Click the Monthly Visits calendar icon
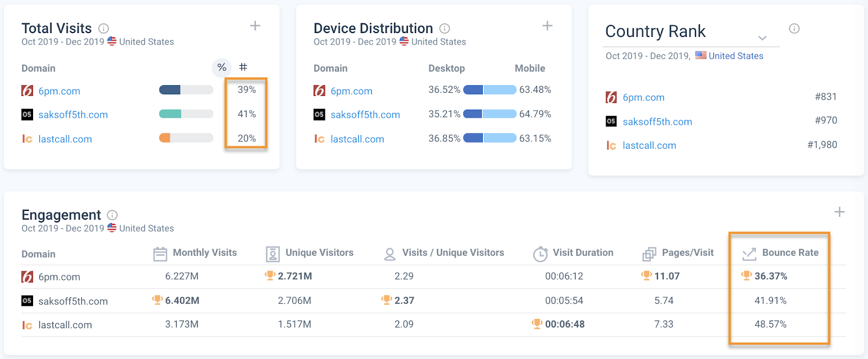Viewport: 868px width, 359px height. 160,254
